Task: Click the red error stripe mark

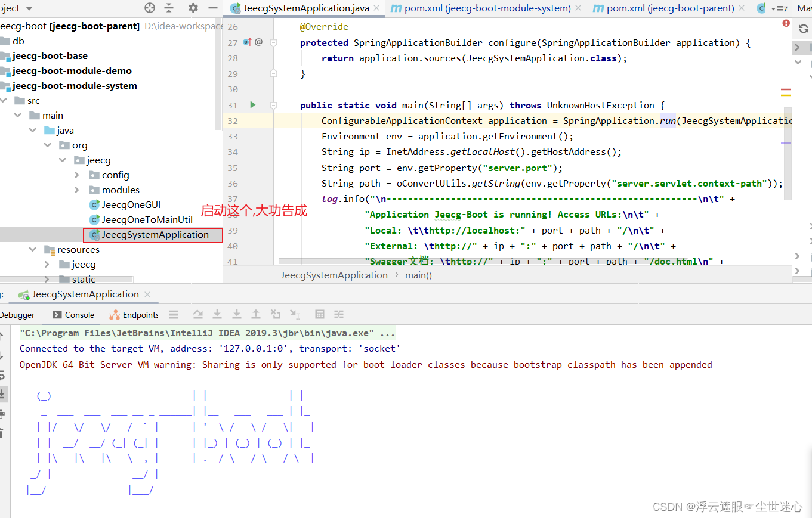Action: (x=786, y=90)
